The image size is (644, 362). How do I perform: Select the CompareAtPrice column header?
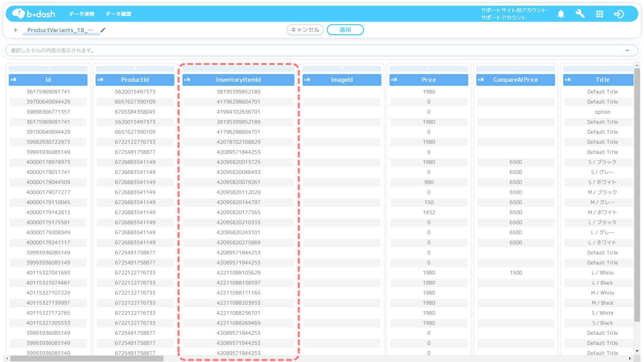point(516,80)
